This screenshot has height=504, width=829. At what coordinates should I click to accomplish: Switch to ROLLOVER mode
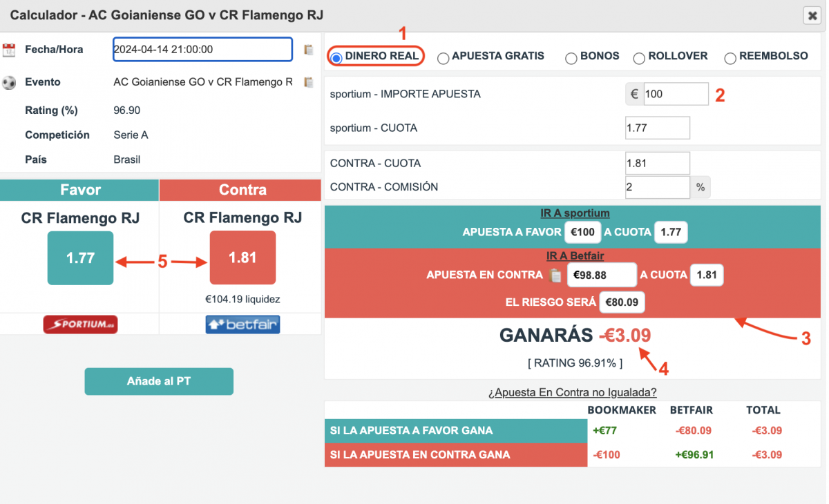(x=639, y=59)
